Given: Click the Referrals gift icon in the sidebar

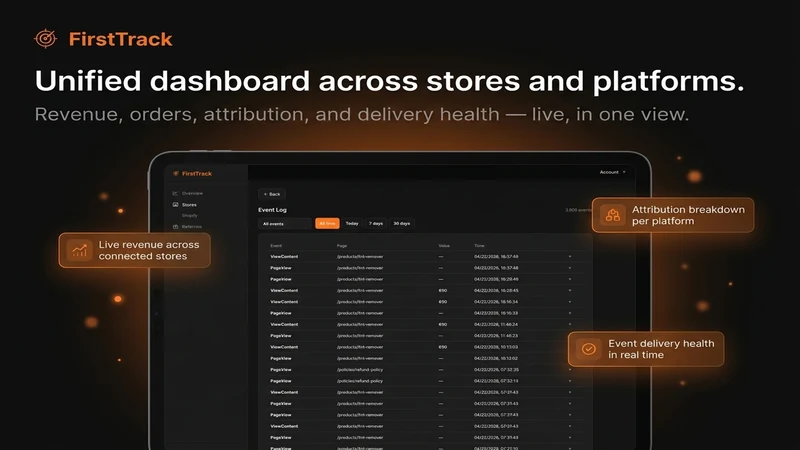Looking at the screenshot, I should [x=175, y=227].
